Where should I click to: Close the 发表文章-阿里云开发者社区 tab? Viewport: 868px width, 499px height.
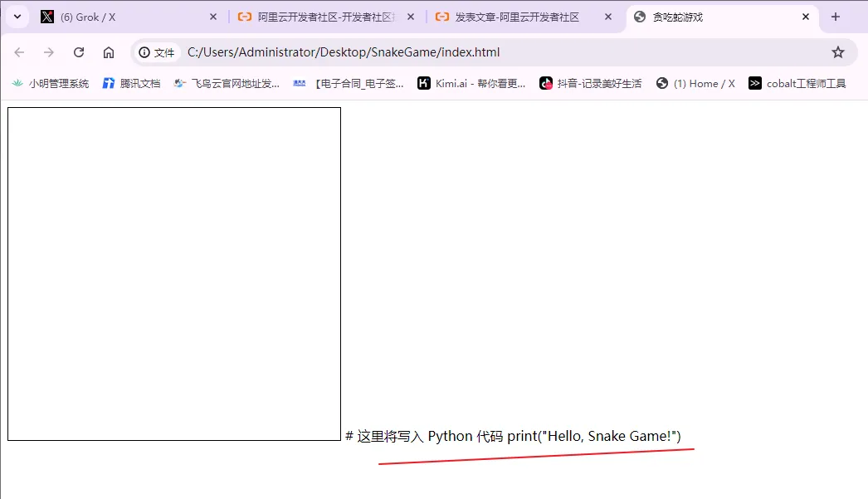tap(607, 17)
